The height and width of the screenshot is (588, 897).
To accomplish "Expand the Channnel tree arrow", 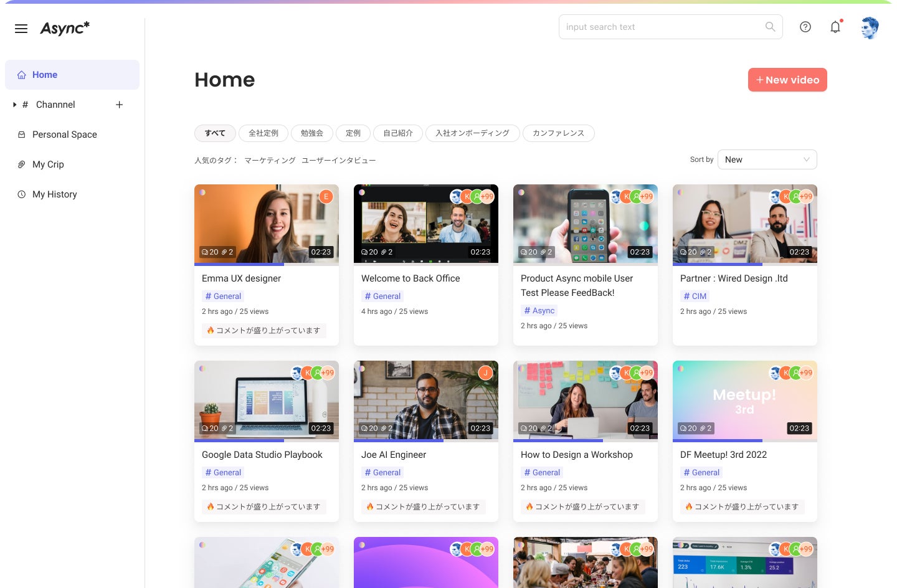I will tap(14, 105).
